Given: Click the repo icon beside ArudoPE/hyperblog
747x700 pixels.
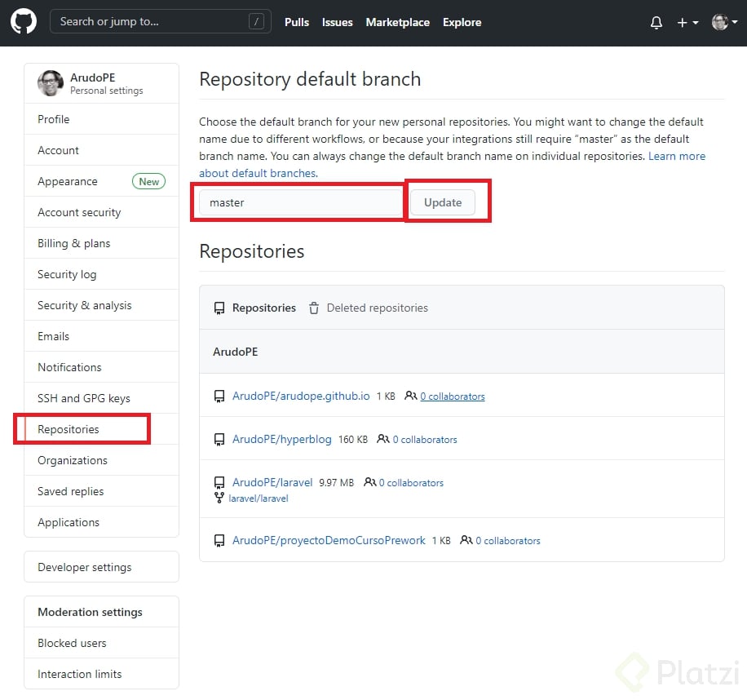Looking at the screenshot, I should tap(219, 440).
